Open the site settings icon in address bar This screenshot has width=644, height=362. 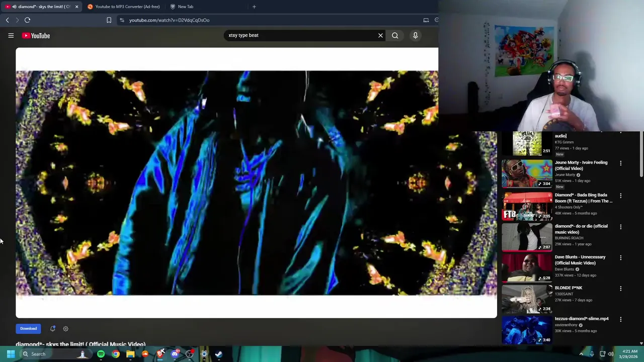(122, 20)
